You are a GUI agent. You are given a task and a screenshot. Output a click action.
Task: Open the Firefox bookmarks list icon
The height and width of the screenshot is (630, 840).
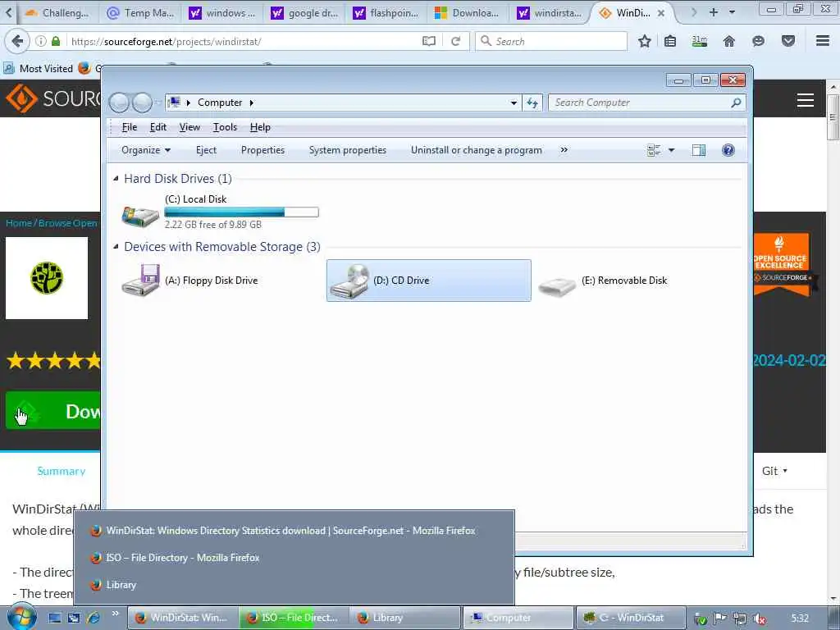pos(670,41)
